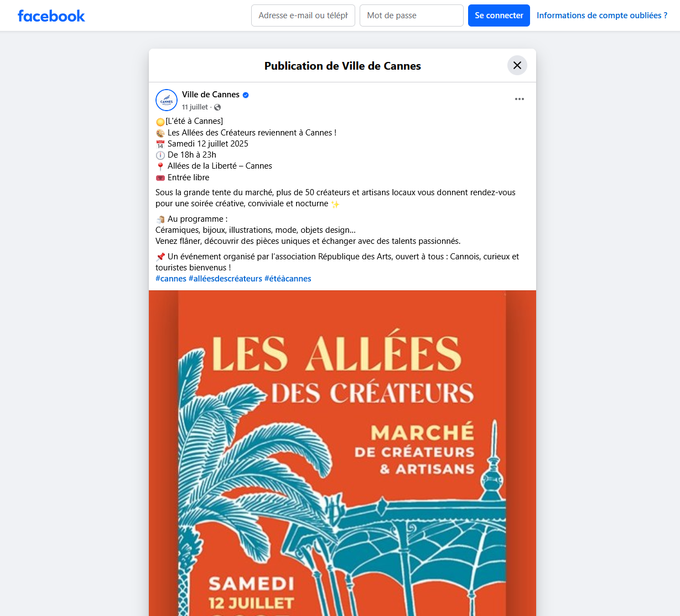Click the Se connecter button
The image size is (680, 616).
499,15
